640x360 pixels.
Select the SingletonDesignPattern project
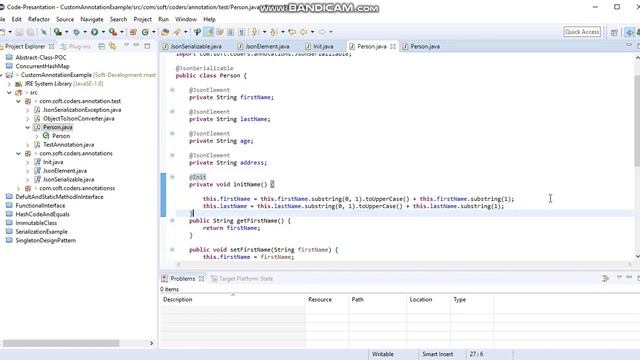tap(46, 240)
